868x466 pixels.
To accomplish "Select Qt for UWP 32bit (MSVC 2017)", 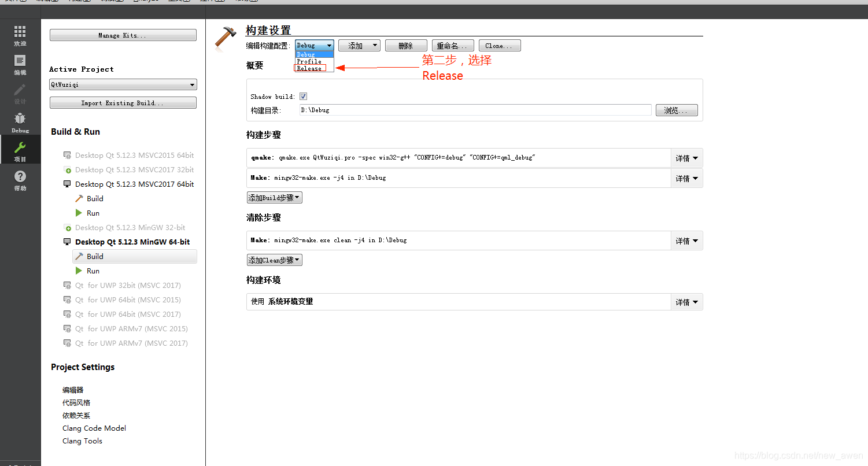I will click(x=128, y=285).
